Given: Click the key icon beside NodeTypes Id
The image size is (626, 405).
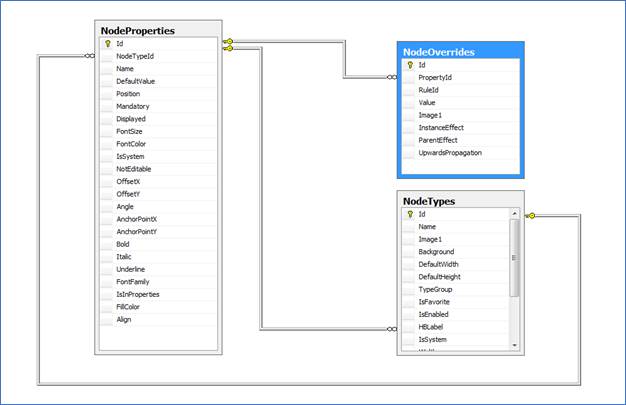Looking at the screenshot, I should pyautogui.click(x=409, y=214).
